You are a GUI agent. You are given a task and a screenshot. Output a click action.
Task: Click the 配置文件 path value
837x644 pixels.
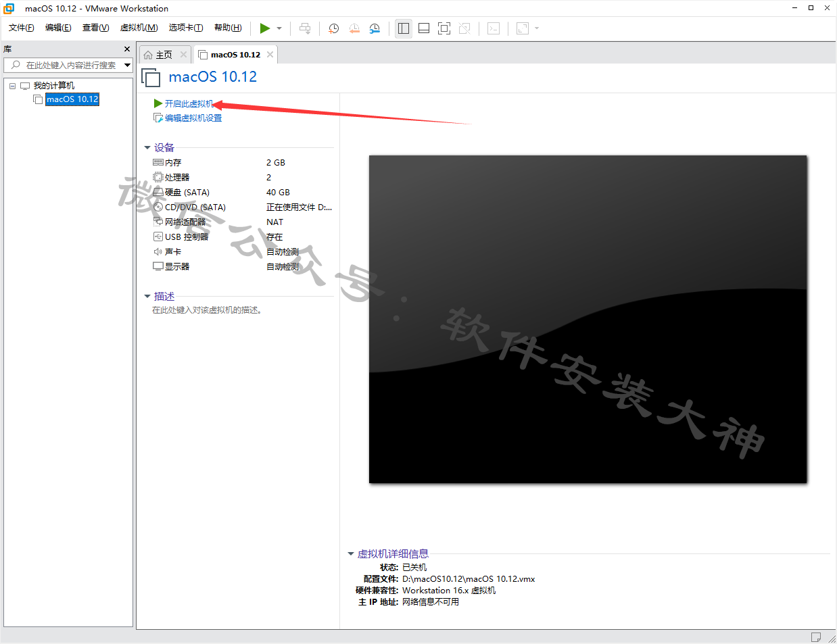click(469, 579)
